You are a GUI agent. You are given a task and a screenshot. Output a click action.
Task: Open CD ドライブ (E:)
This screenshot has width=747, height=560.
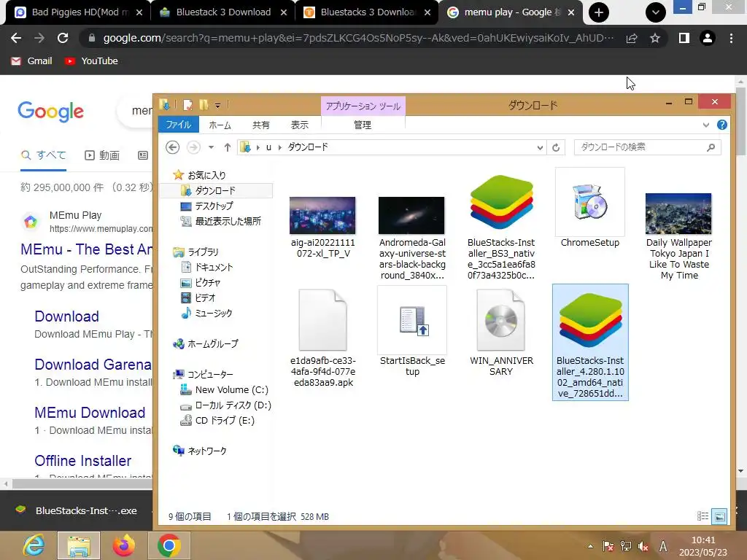(x=225, y=420)
